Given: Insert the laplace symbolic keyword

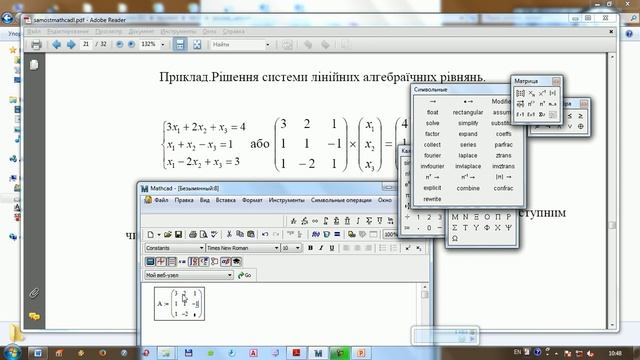Looking at the screenshot, I should (468, 156).
